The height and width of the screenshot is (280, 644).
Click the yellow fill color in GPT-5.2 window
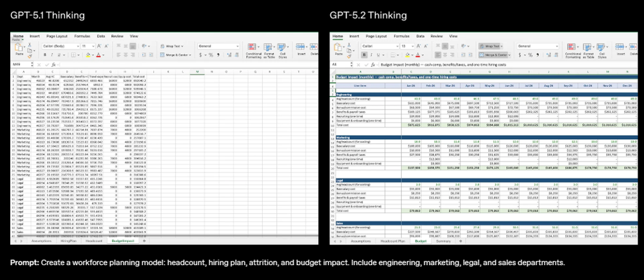point(407,55)
